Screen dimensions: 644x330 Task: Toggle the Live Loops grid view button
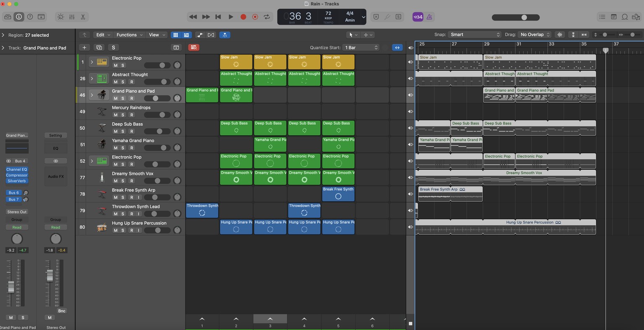(176, 35)
